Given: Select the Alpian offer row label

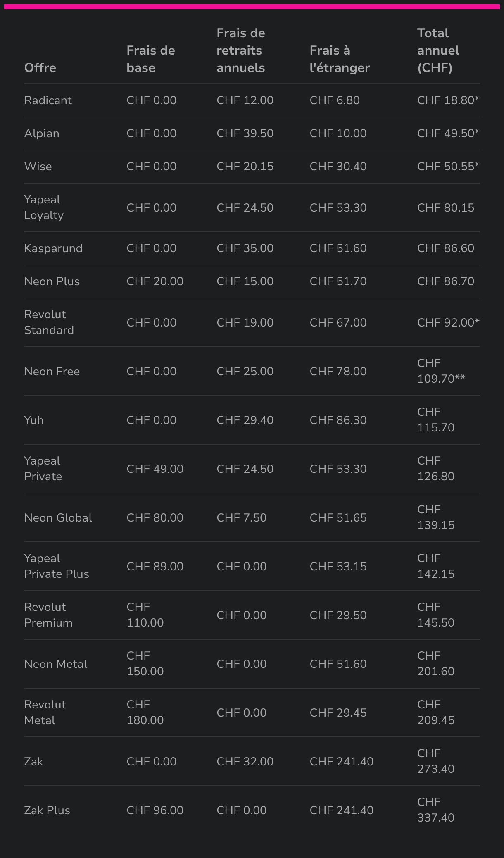Looking at the screenshot, I should [x=42, y=133].
